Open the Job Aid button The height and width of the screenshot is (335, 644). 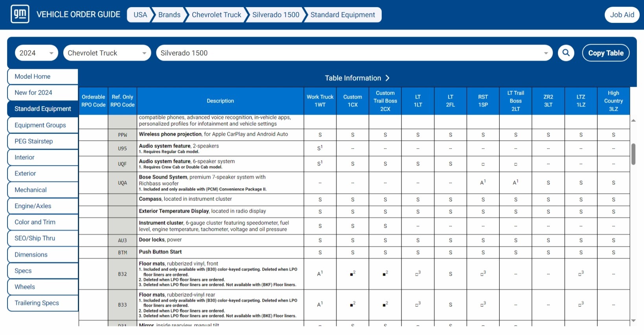(x=622, y=15)
